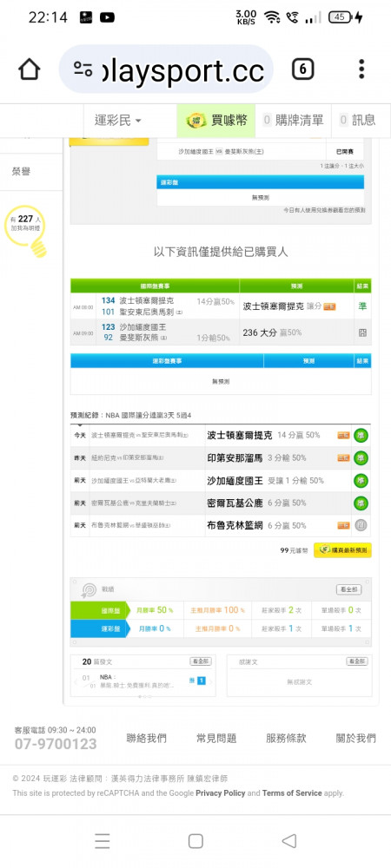Open the Privacy Policy link
The width and height of the screenshot is (391, 868).
click(221, 792)
